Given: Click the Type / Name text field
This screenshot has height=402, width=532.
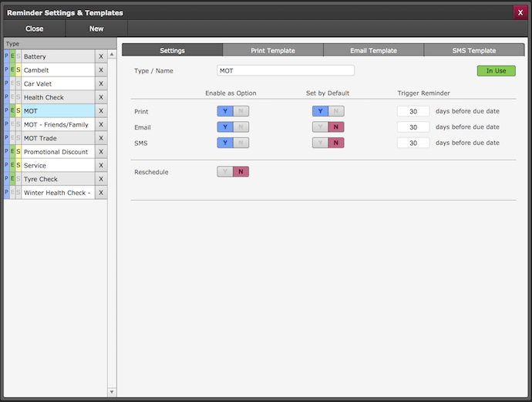Looking at the screenshot, I should pyautogui.click(x=285, y=70).
